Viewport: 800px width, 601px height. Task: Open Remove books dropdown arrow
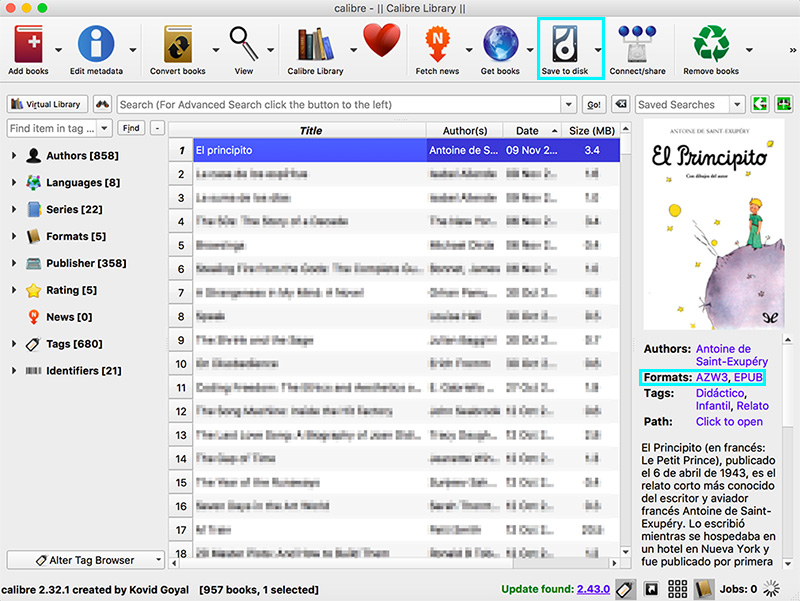pyautogui.click(x=749, y=50)
